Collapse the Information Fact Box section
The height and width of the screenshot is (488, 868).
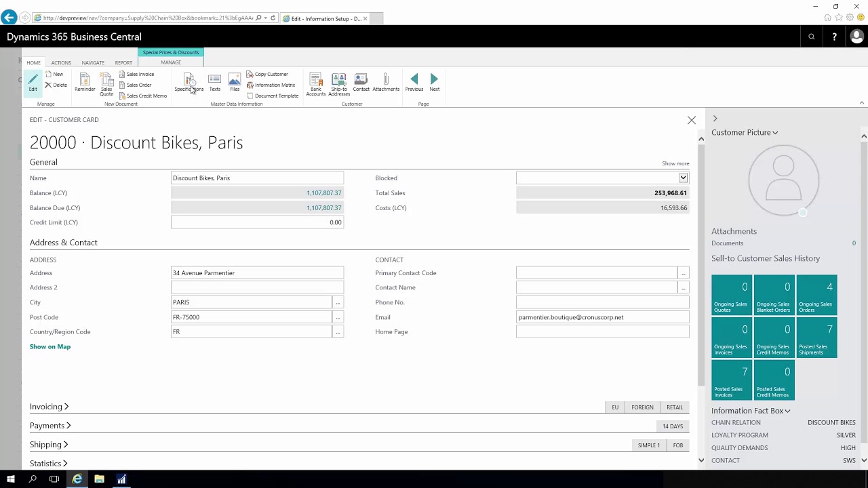click(x=751, y=411)
